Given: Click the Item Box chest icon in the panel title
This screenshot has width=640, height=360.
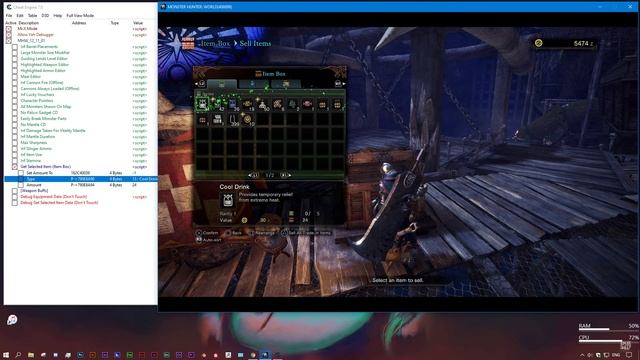Looking at the screenshot, I should tap(258, 74).
